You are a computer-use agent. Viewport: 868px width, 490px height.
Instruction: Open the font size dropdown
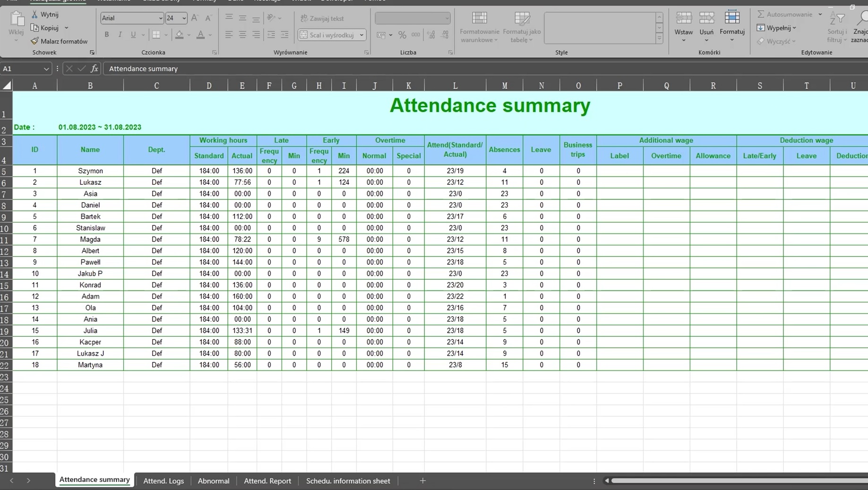coord(184,18)
